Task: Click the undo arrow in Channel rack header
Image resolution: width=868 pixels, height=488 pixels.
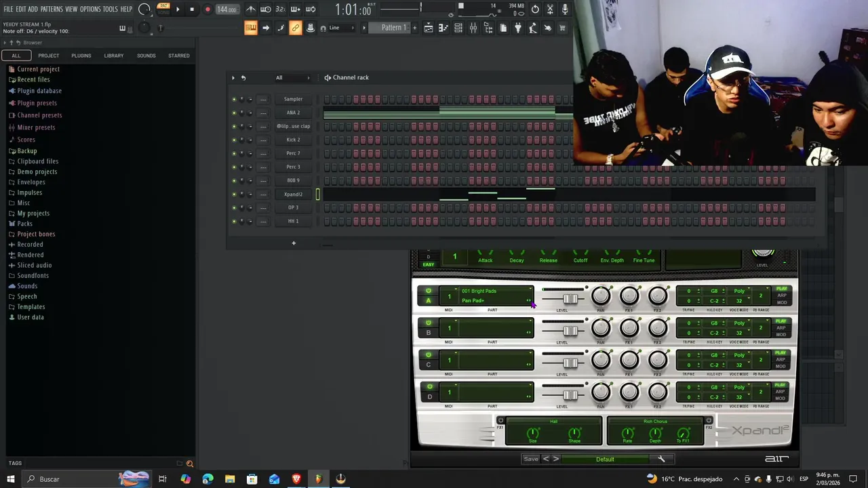Action: pos(243,77)
